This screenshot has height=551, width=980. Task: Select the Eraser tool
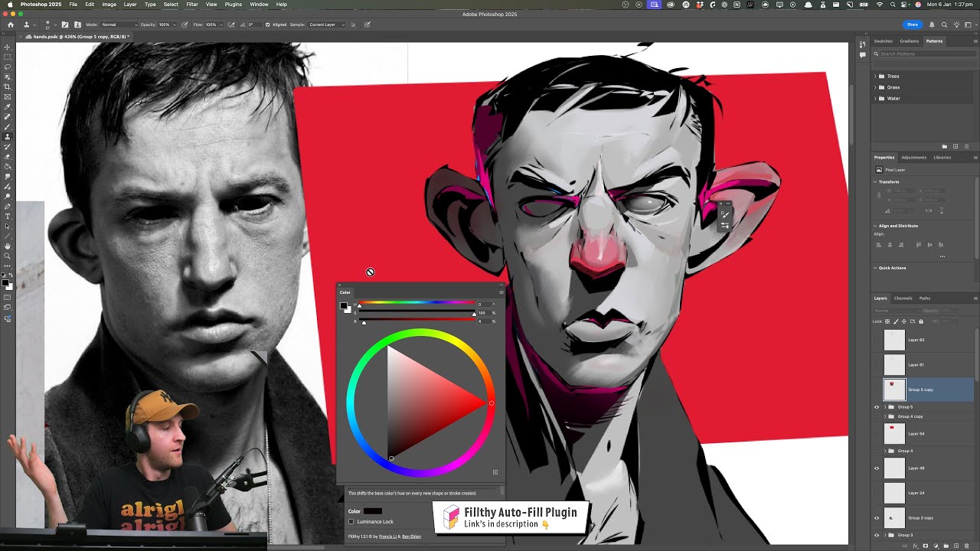[8, 157]
